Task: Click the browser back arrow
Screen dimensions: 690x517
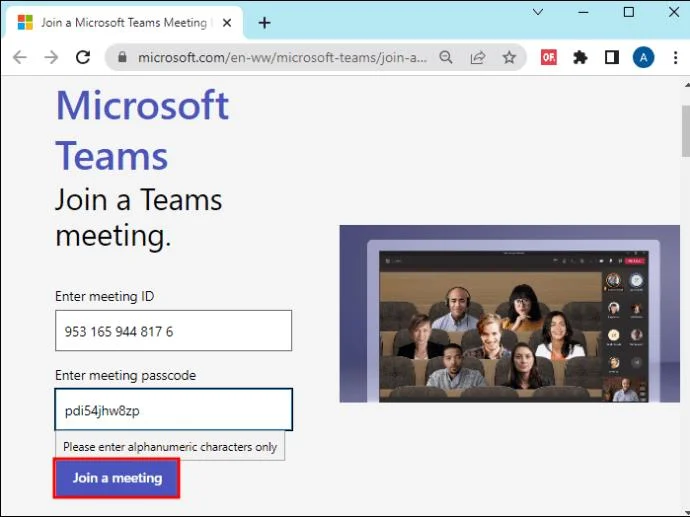Action: [x=20, y=57]
